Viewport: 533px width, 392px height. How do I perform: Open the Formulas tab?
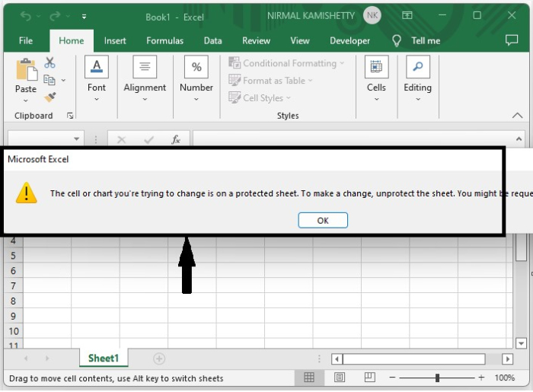(x=165, y=41)
